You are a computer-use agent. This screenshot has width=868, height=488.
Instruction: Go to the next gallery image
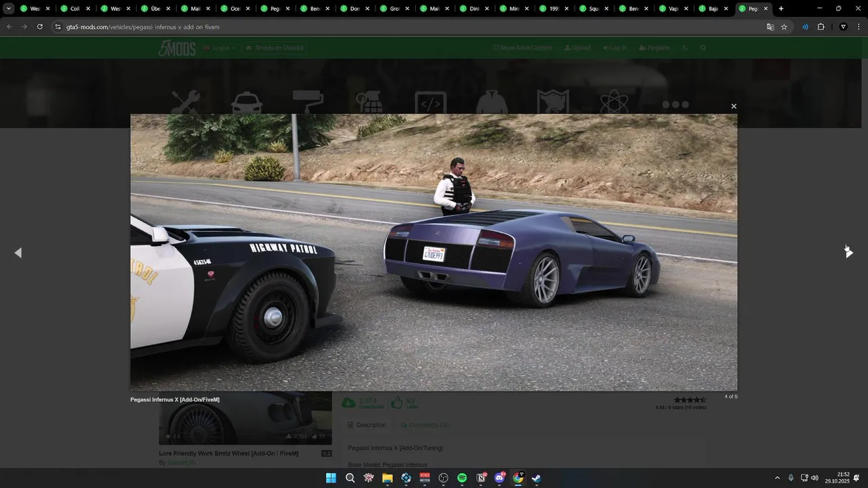[849, 253]
